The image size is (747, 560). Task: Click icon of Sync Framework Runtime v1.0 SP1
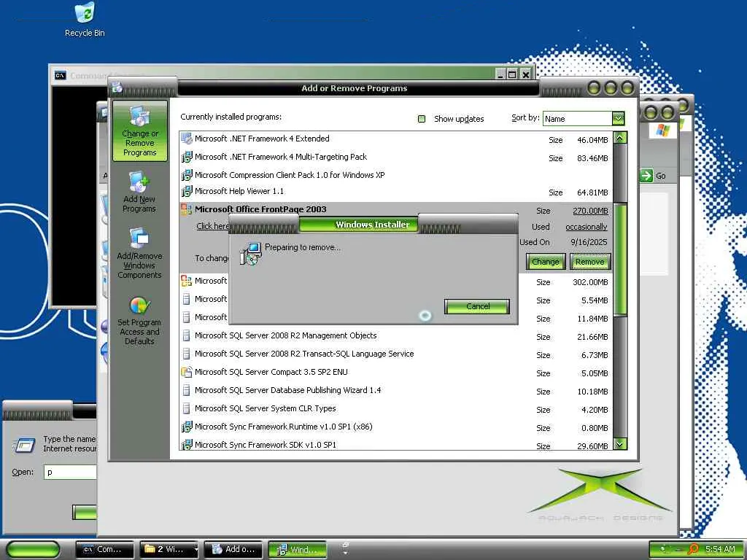coord(186,427)
